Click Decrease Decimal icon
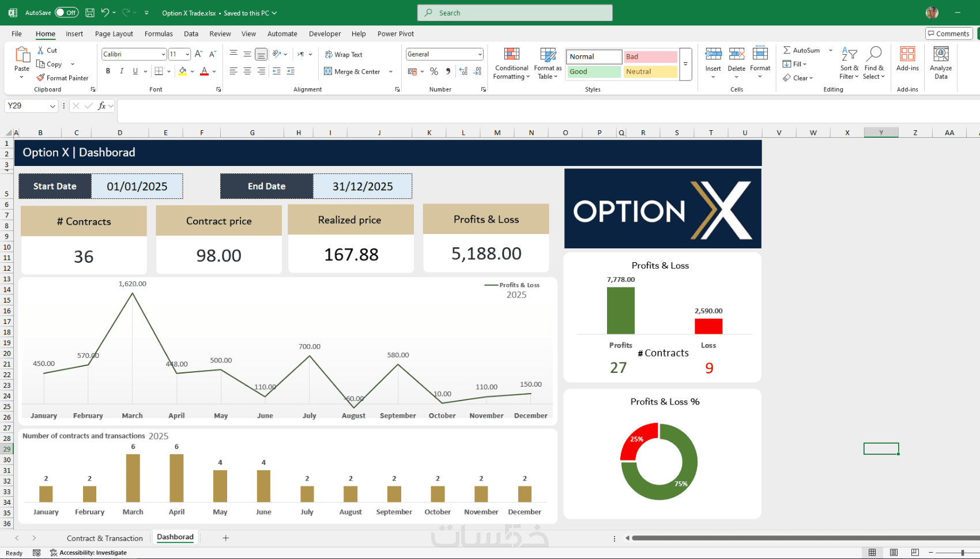The height and width of the screenshot is (559, 980). click(477, 71)
